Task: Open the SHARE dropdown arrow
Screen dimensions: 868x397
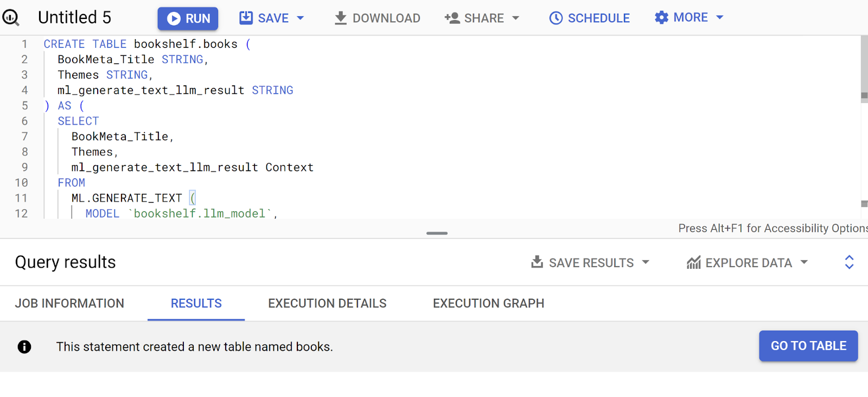Action: pos(515,18)
